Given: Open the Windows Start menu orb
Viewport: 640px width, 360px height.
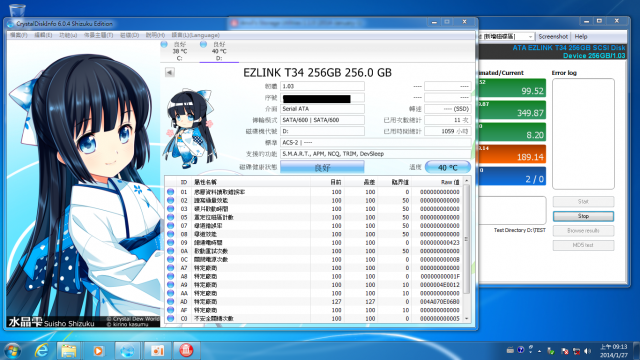Looking at the screenshot, I should coord(12,351).
